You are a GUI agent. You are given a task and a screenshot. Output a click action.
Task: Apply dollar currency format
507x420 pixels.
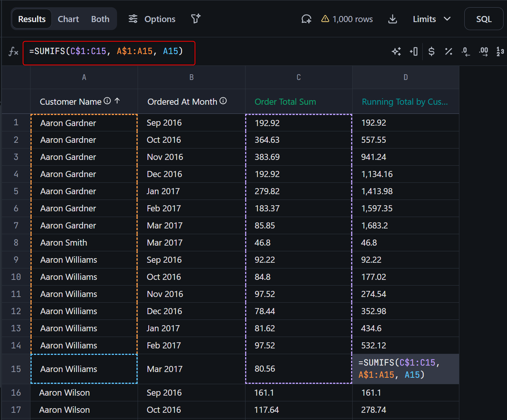pos(431,51)
